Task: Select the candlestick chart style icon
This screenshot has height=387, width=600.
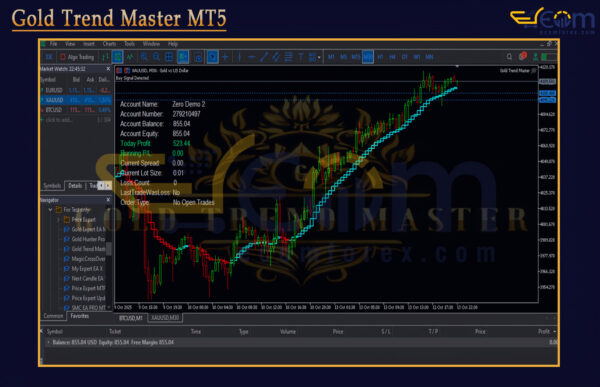Action: click(117, 57)
